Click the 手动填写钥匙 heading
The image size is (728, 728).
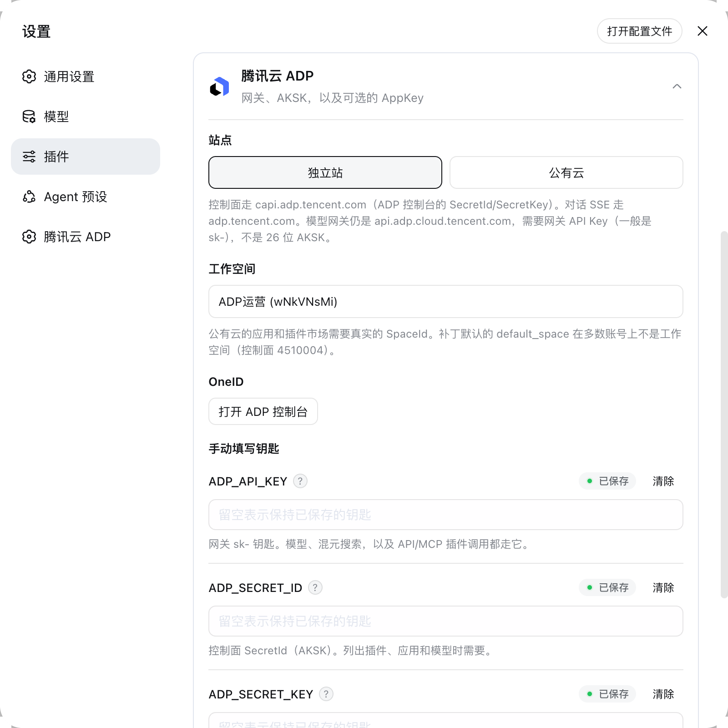point(244,449)
